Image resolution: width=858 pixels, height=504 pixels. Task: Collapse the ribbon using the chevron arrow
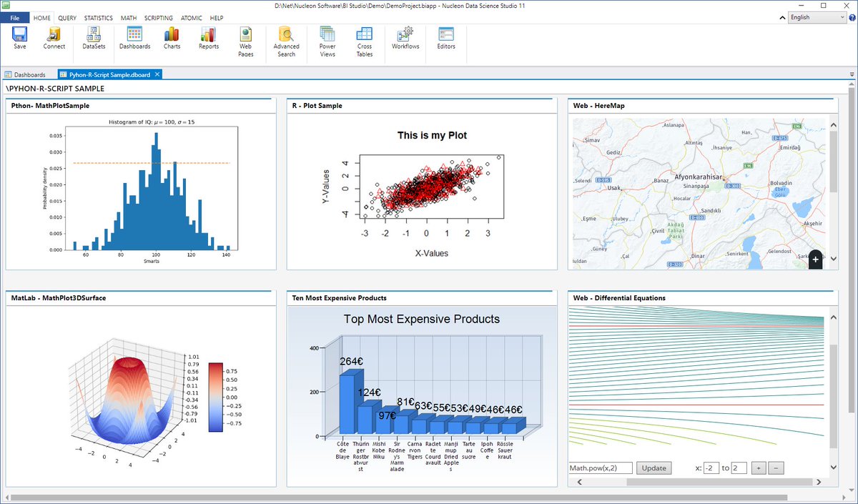coord(782,17)
